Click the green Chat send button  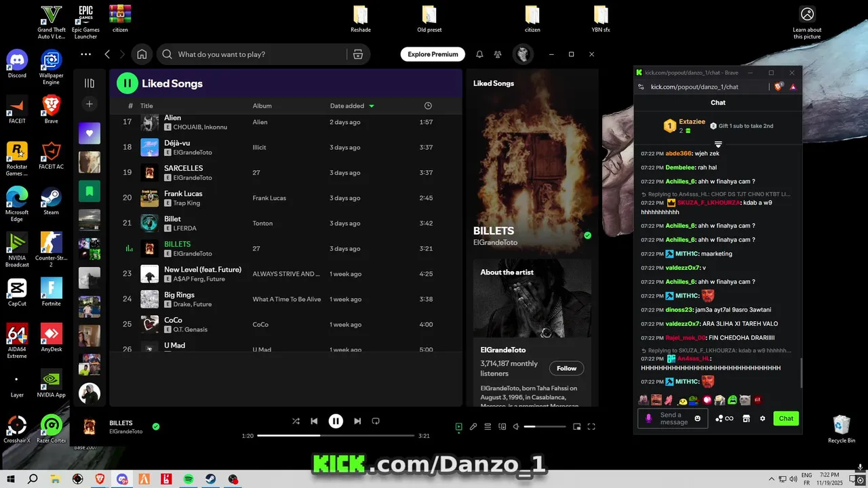786,418
